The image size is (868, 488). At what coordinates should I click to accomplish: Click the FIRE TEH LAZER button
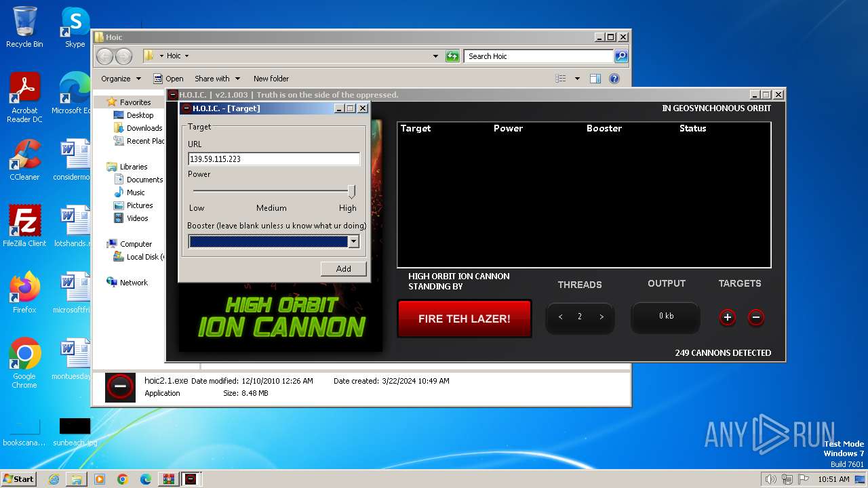tap(465, 319)
